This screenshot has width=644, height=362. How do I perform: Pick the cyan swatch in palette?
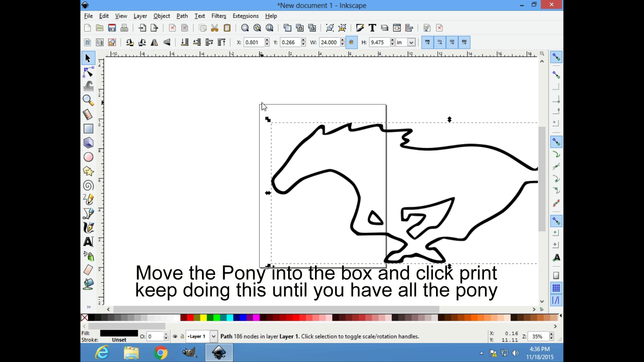230,317
